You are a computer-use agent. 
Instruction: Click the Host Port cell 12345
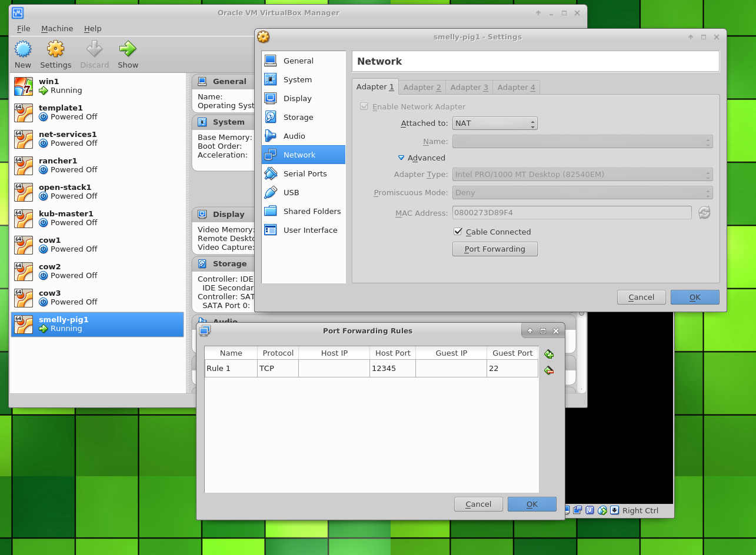tap(392, 369)
